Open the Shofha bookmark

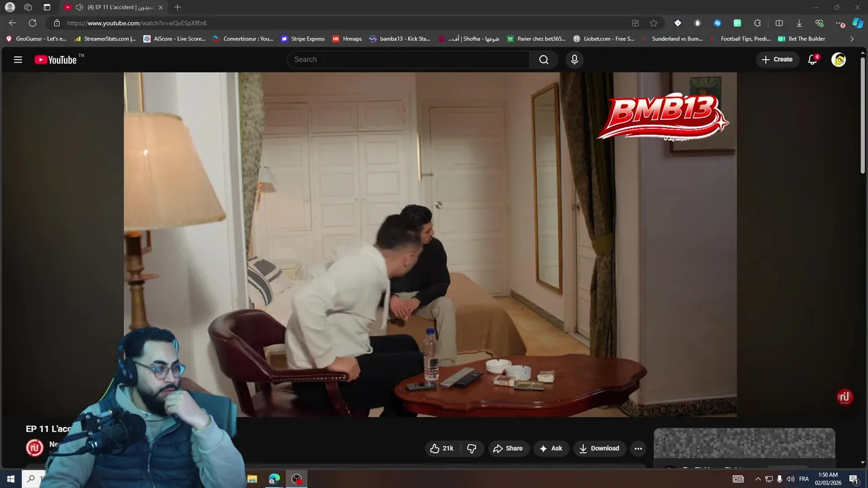coord(469,39)
